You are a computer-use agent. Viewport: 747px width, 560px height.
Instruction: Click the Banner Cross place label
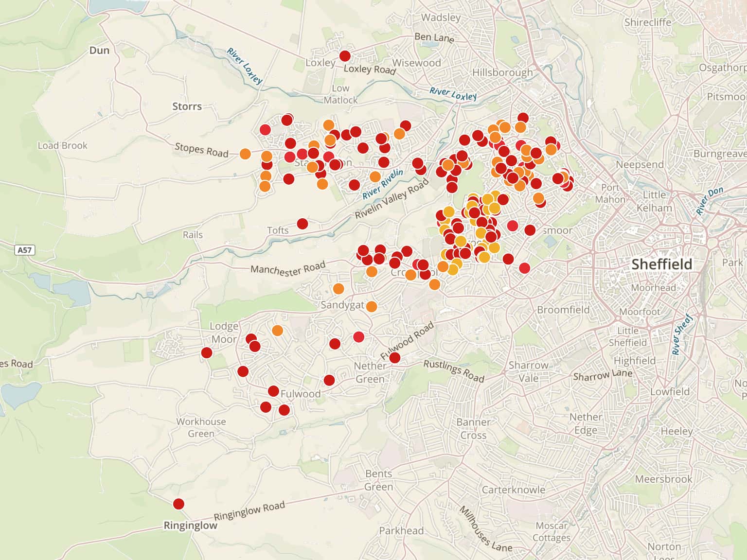473,429
